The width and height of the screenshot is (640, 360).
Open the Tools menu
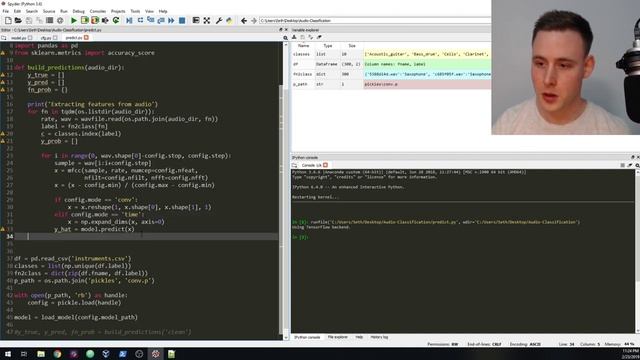click(x=135, y=11)
